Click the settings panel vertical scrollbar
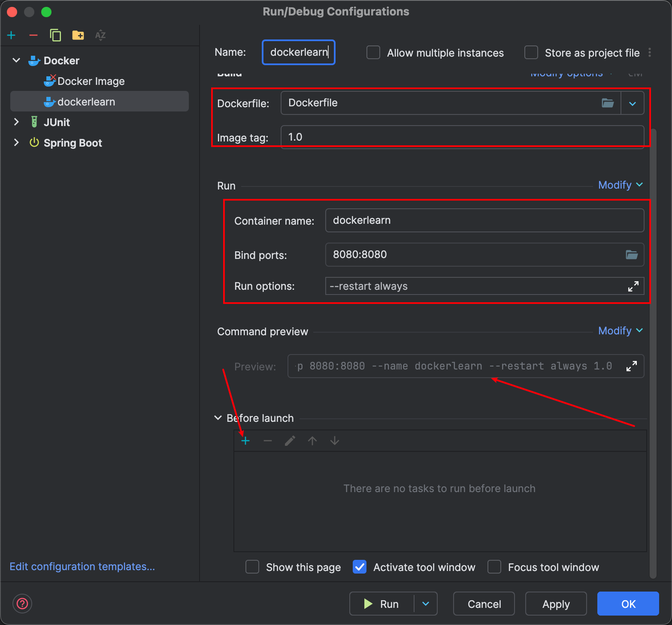Image resolution: width=672 pixels, height=625 pixels. 653,353
